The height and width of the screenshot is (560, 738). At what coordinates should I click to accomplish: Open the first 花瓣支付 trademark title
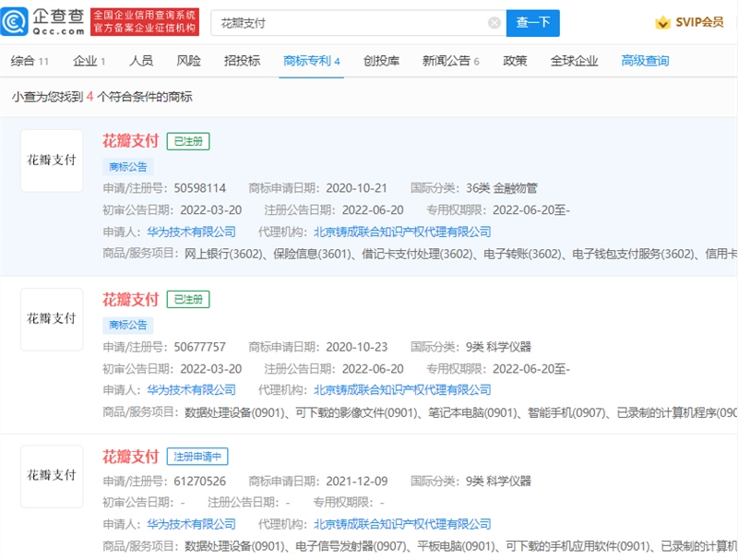(x=130, y=141)
